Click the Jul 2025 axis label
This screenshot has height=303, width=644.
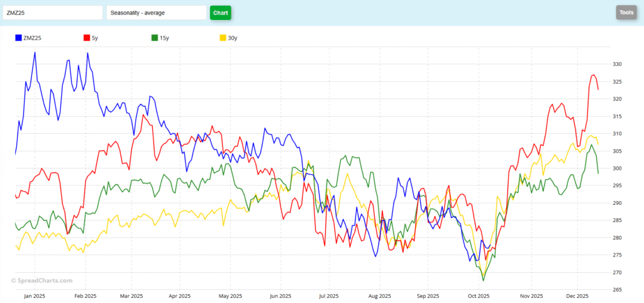coord(329,296)
